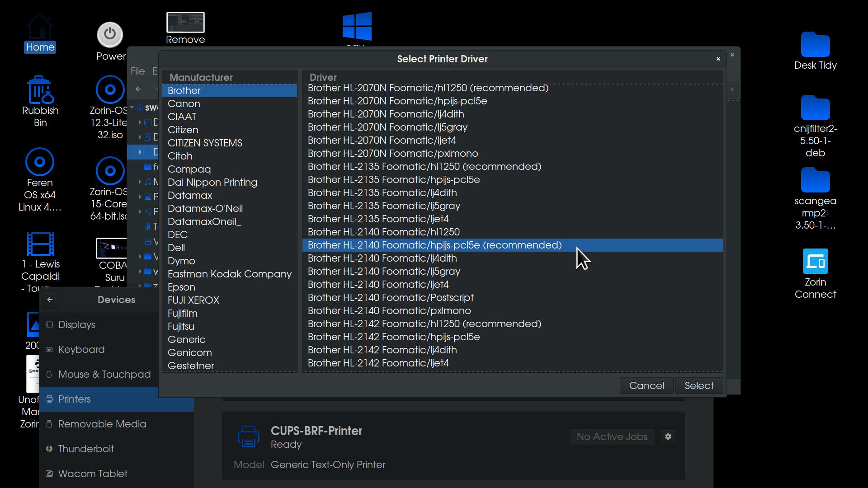Choose the Brother HL-2140 Foomatic/Postscript driver
The width and height of the screenshot is (868, 488).
pos(391,297)
